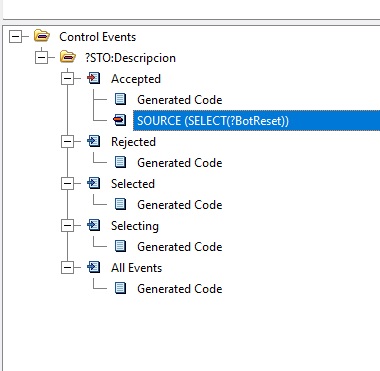Select Generated Code under All Events

pyautogui.click(x=180, y=289)
